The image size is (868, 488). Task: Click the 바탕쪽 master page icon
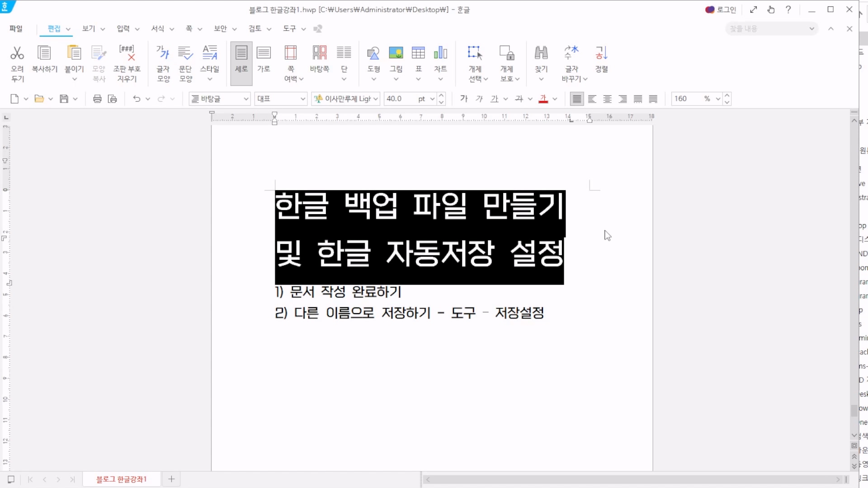(319, 53)
